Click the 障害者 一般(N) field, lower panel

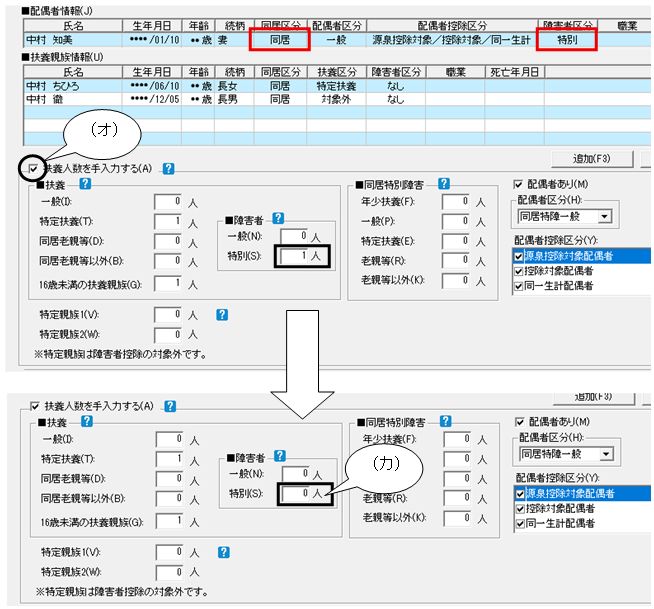[x=296, y=474]
